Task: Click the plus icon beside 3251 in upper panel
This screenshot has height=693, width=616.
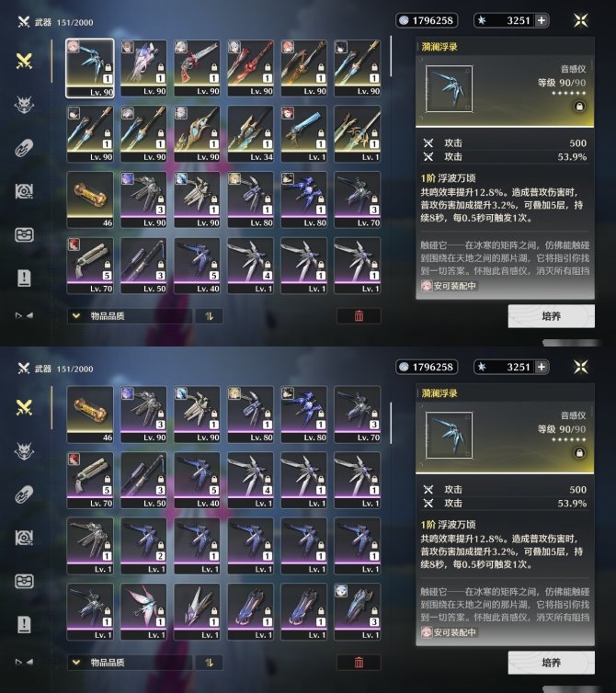Action: (542, 20)
